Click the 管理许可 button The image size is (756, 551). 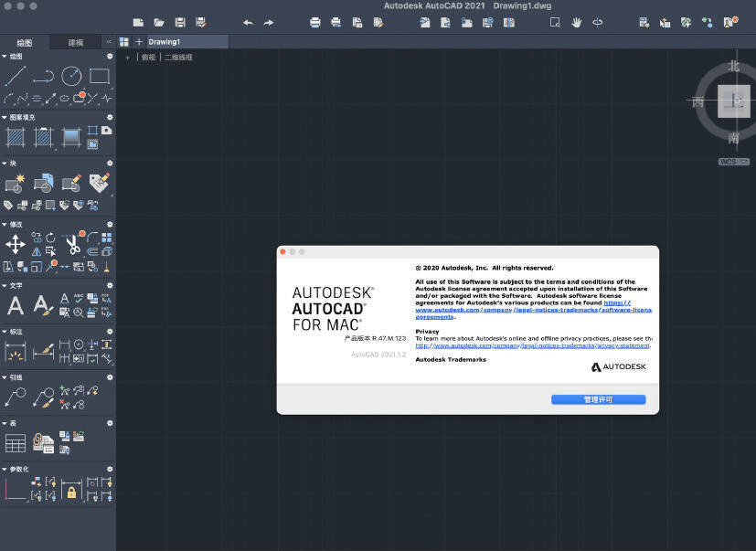point(599,399)
